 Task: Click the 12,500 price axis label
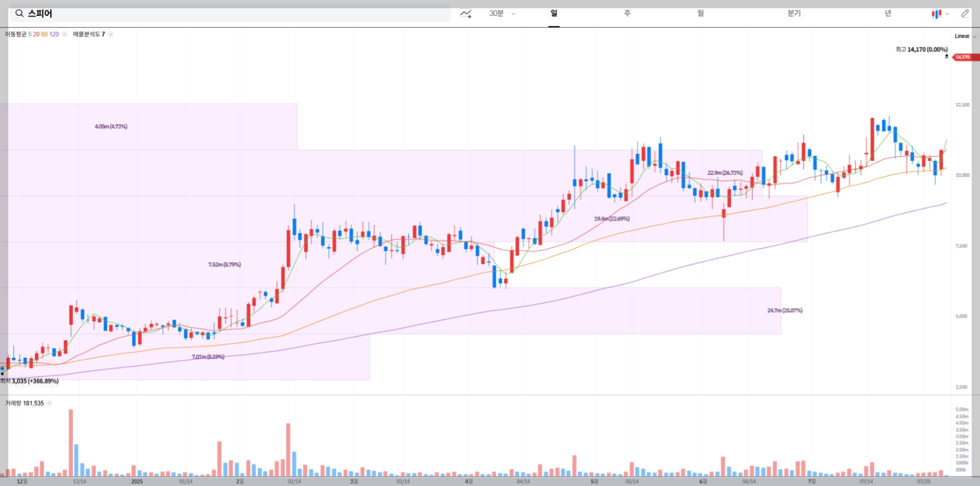pyautogui.click(x=962, y=105)
